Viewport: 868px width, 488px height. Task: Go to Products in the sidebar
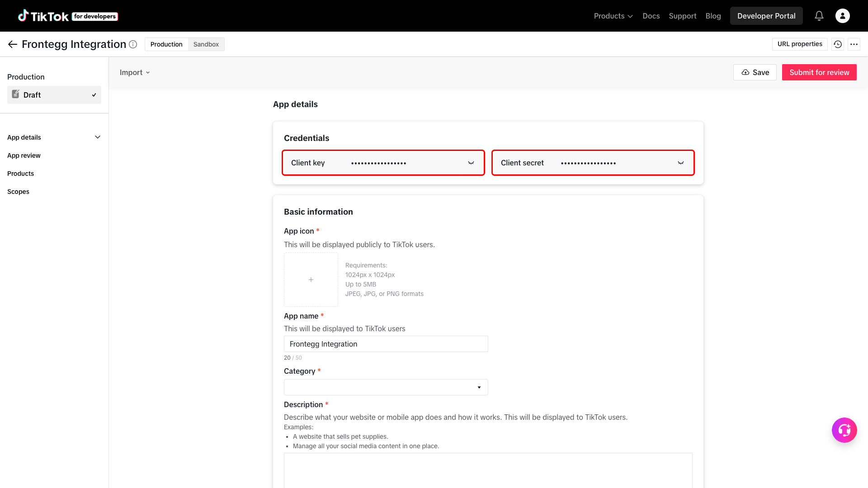coord(21,174)
